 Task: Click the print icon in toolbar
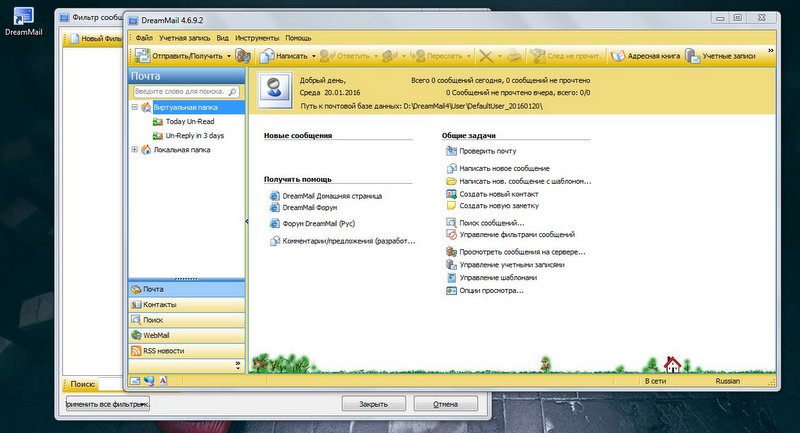514,56
